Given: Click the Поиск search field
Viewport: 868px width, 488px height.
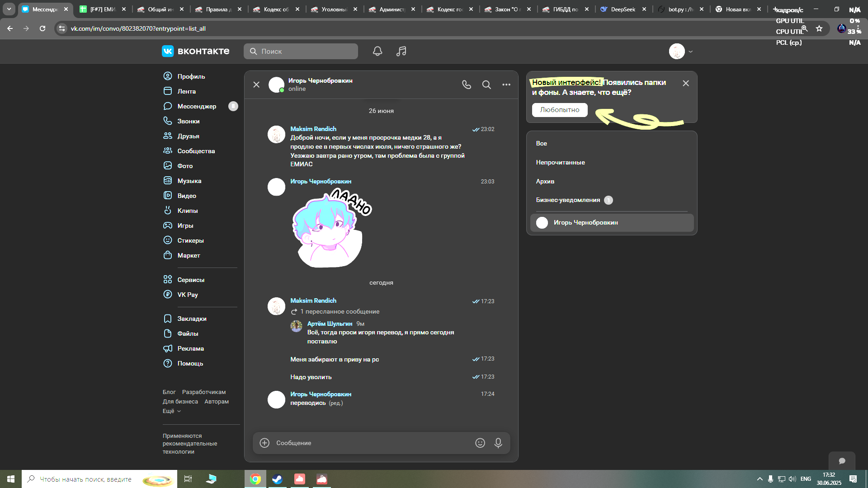Looking at the screenshot, I should pos(301,51).
